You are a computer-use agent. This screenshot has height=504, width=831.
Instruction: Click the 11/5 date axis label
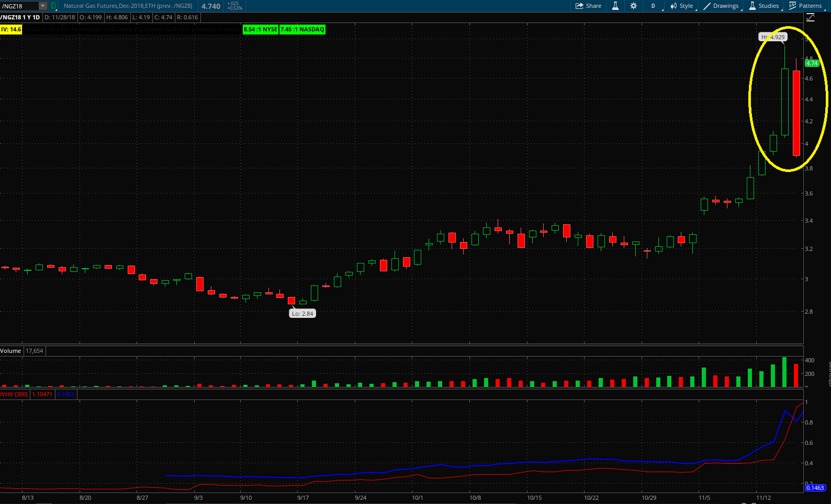(x=704, y=498)
